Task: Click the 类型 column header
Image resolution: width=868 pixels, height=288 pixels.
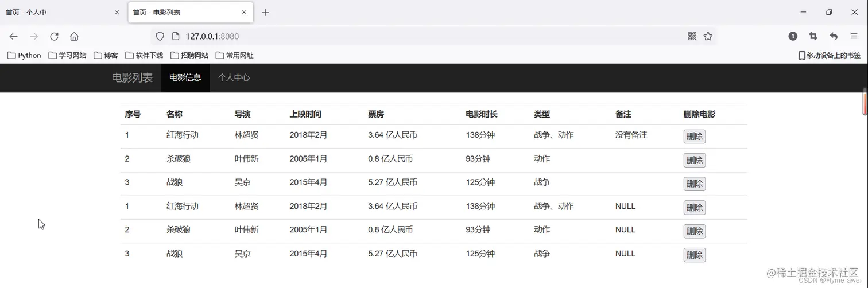Action: (542, 114)
